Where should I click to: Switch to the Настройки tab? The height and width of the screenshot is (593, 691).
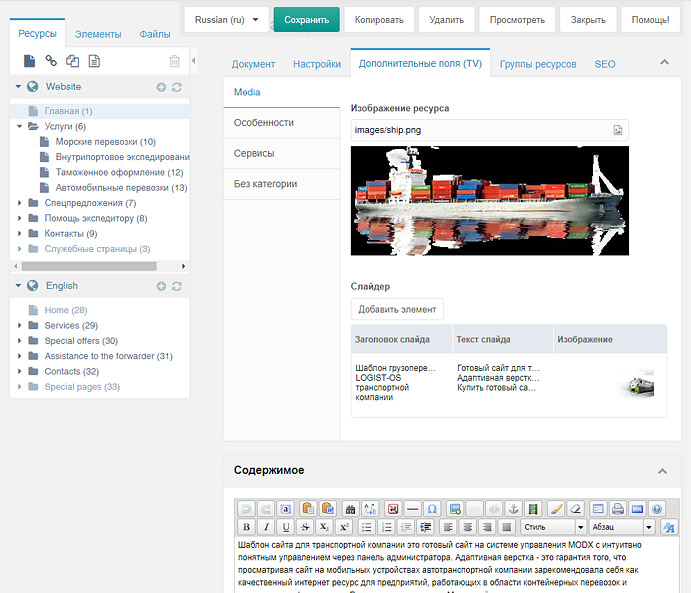(316, 64)
